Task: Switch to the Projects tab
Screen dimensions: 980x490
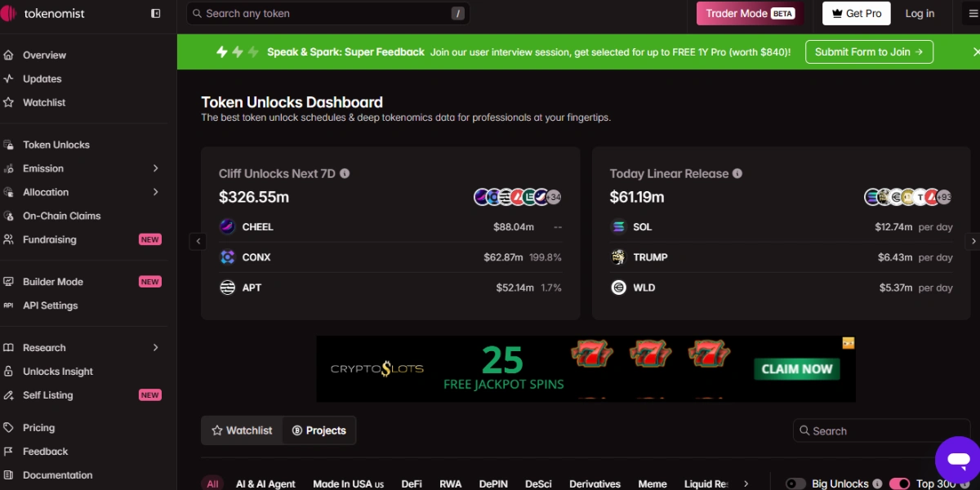Action: (319, 430)
